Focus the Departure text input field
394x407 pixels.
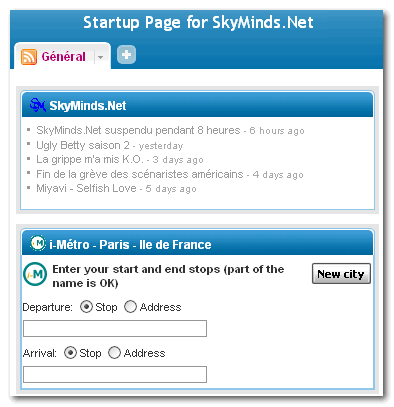[115, 328]
